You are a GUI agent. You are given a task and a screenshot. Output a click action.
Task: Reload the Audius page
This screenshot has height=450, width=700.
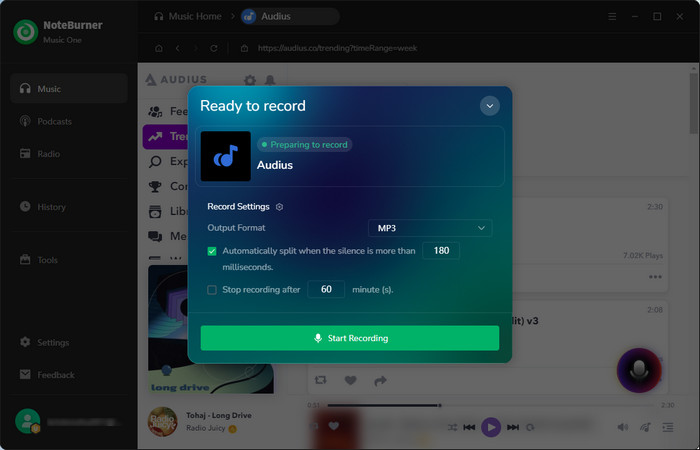(x=214, y=48)
